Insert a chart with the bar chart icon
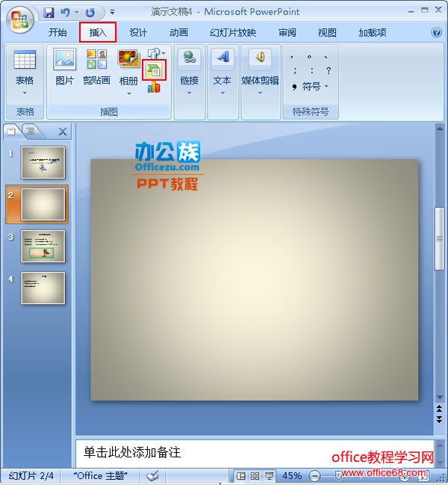 pos(154,87)
